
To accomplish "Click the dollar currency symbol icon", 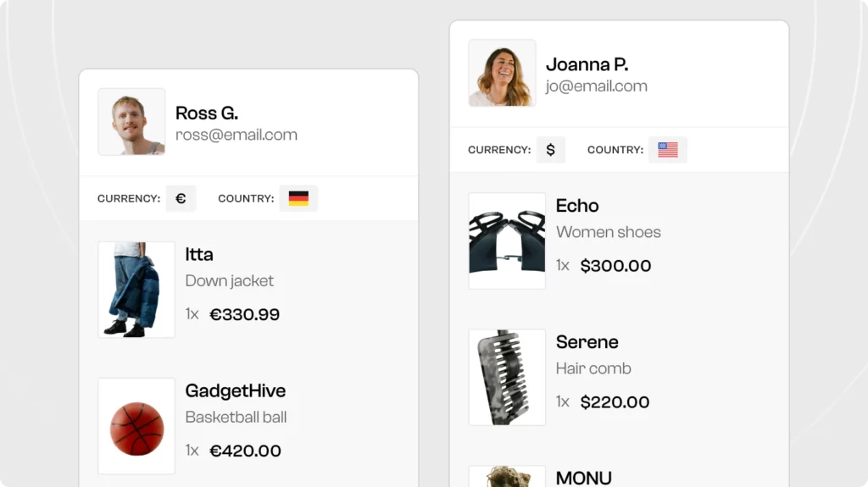I will coord(550,150).
